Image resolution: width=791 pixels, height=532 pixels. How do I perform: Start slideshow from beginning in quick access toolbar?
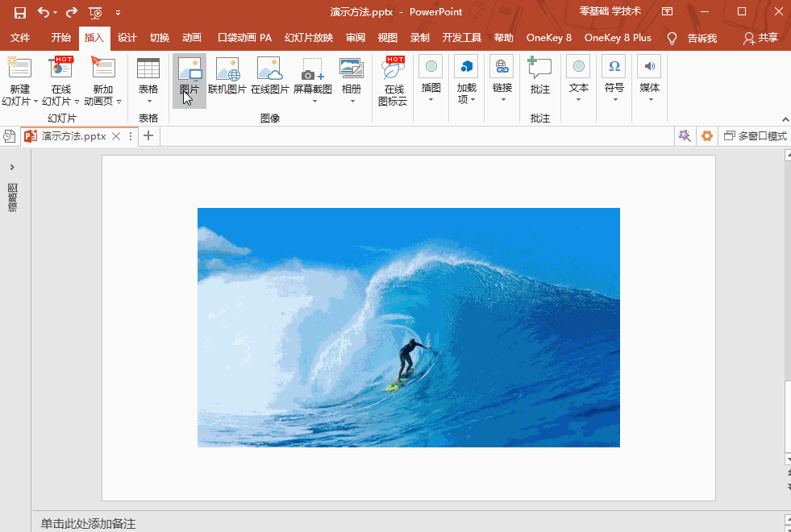point(95,13)
